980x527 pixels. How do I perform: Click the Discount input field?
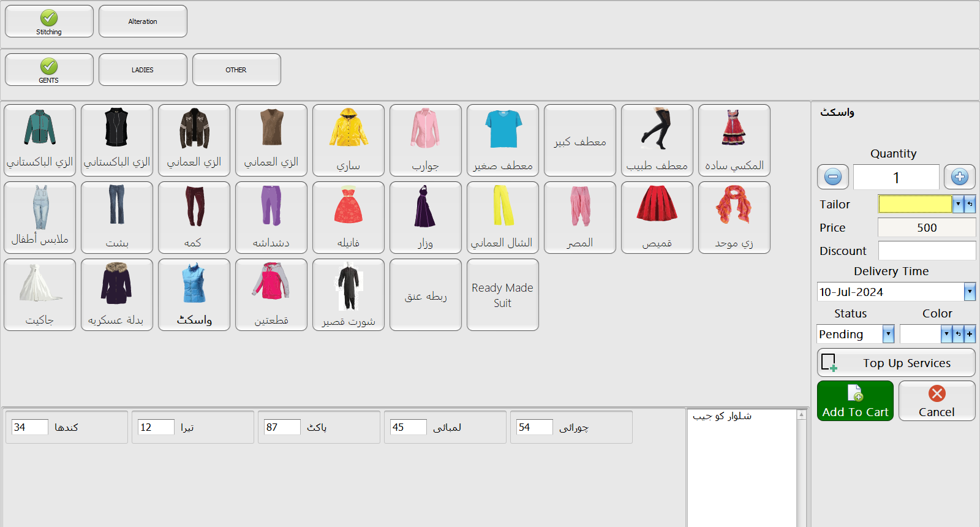coord(926,251)
